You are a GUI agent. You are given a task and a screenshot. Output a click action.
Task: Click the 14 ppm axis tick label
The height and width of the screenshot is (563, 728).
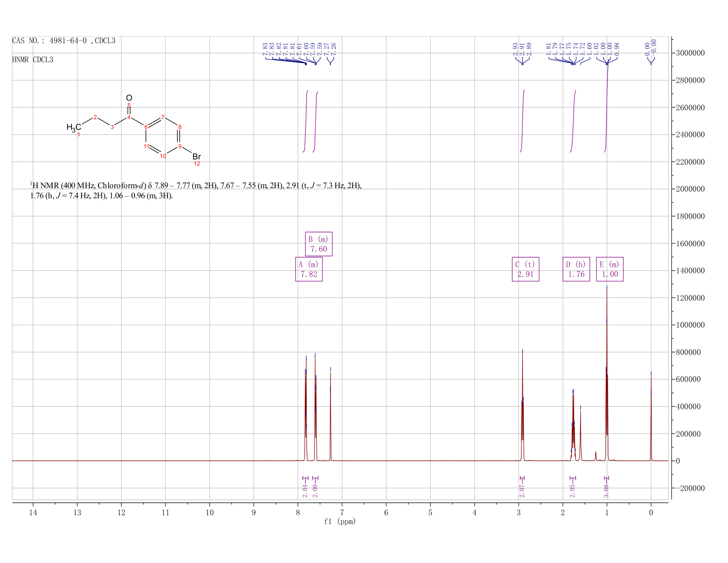[x=33, y=512]
